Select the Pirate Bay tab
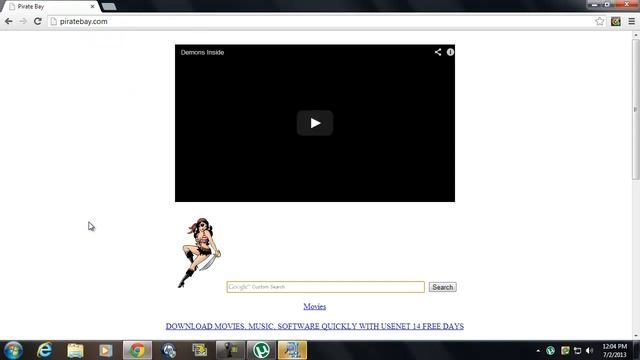The image size is (640, 360). (x=49, y=7)
